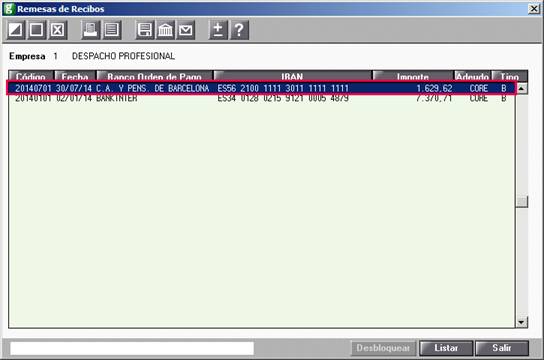The width and height of the screenshot is (544, 360).
Task: Click the scrollbar up arrow
Action: [x=521, y=89]
